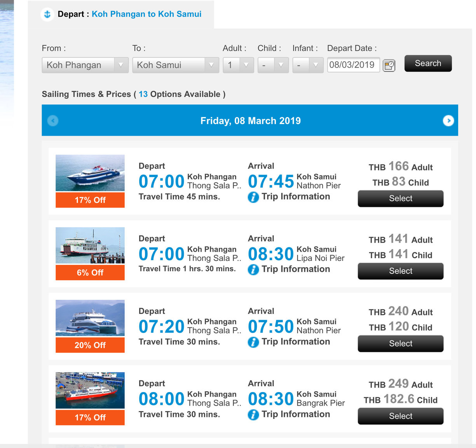Select the THB 166 adult ferry
The image size is (476, 448).
pos(401,199)
